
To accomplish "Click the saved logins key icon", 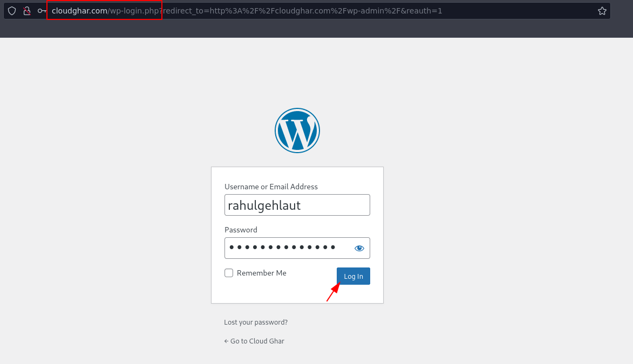I will (x=42, y=11).
